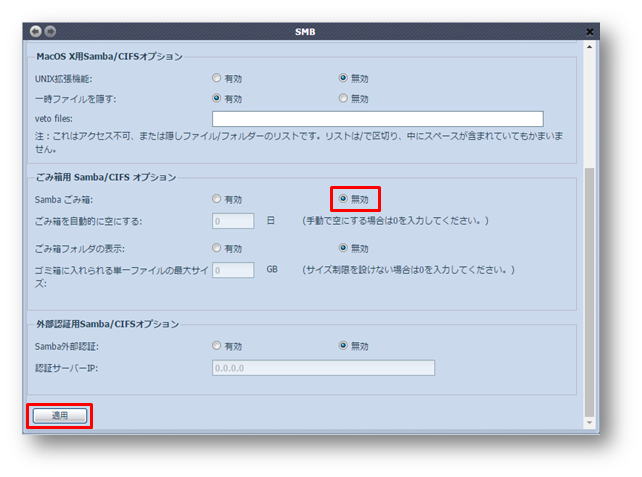Click the veto files label
The image size is (642, 477).
pos(54,119)
